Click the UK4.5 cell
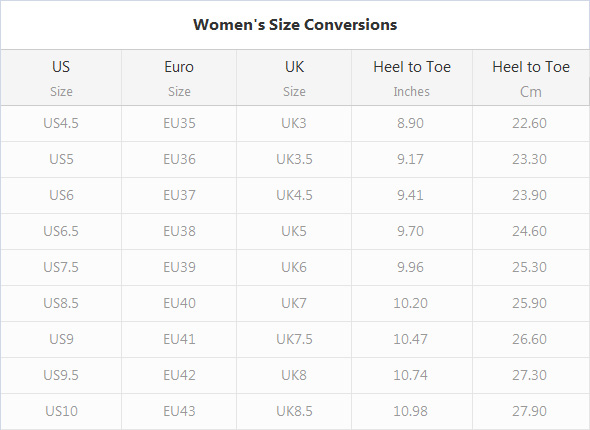The width and height of the screenshot is (590, 430). pos(294,195)
